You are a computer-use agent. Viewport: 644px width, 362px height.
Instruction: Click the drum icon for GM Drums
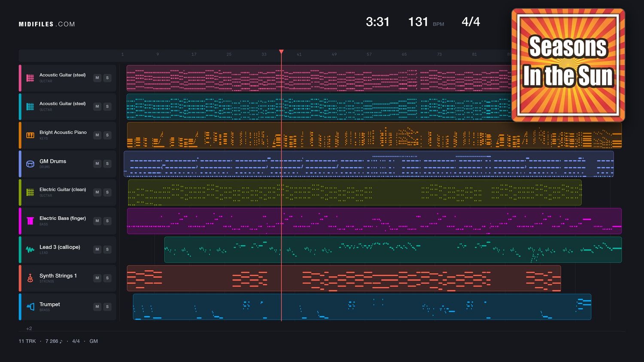point(30,164)
